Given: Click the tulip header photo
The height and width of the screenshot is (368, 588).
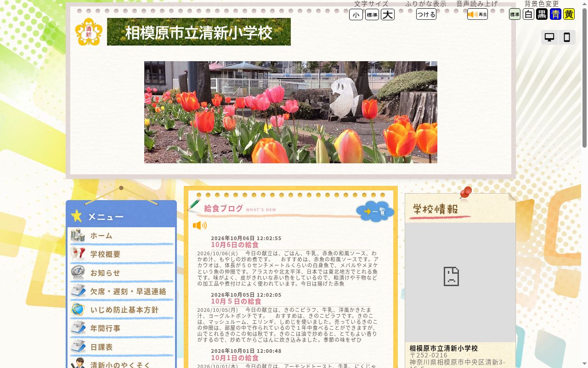Looking at the screenshot, I should tap(291, 112).
